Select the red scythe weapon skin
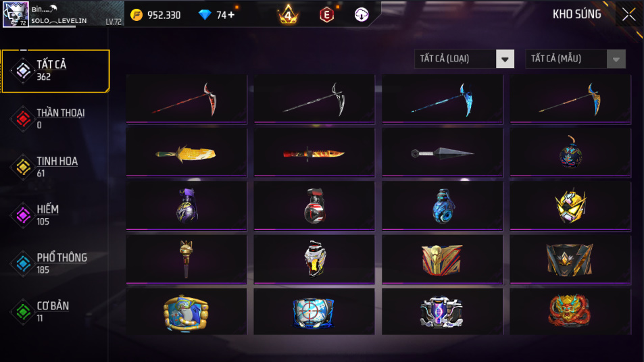 [x=187, y=99]
